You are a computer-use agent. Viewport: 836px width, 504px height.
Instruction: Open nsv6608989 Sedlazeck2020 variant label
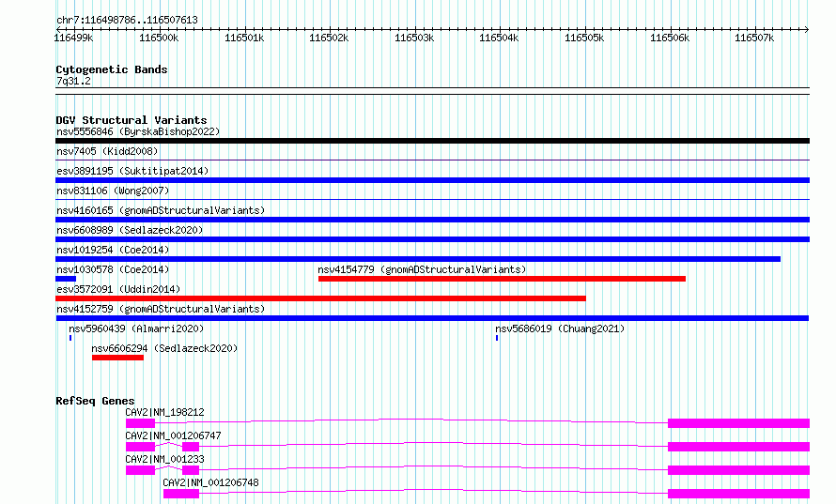[130, 230]
